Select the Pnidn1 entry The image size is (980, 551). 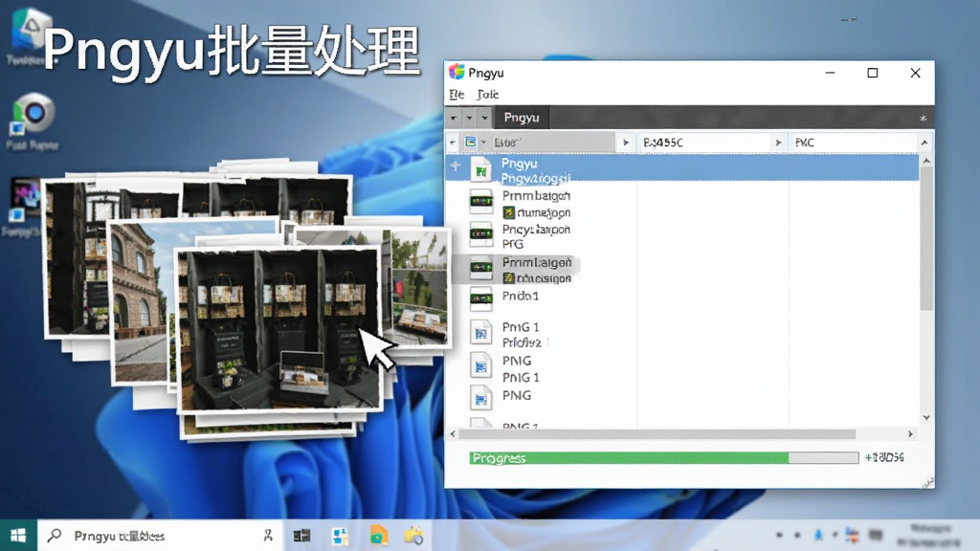[521, 296]
